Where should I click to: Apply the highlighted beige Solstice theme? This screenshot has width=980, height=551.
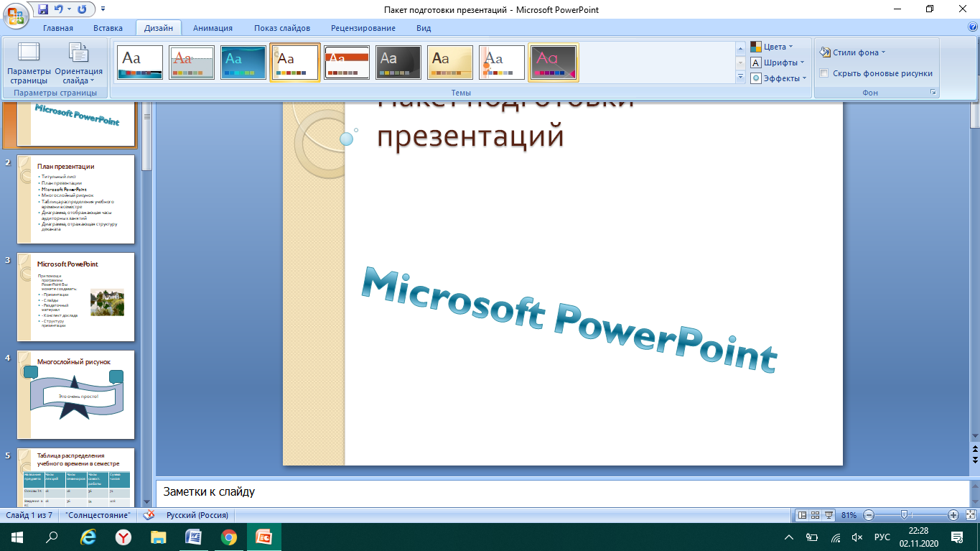[295, 62]
